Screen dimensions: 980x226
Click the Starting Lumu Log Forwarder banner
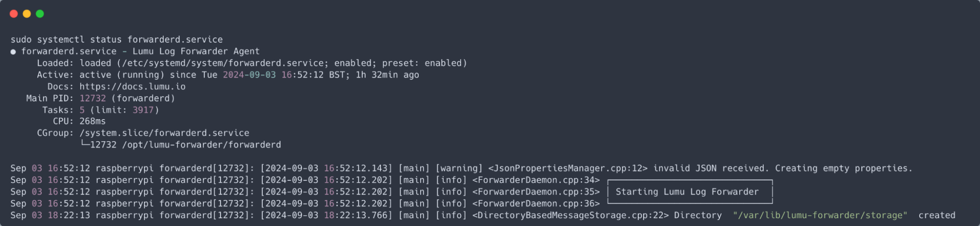[687, 192]
